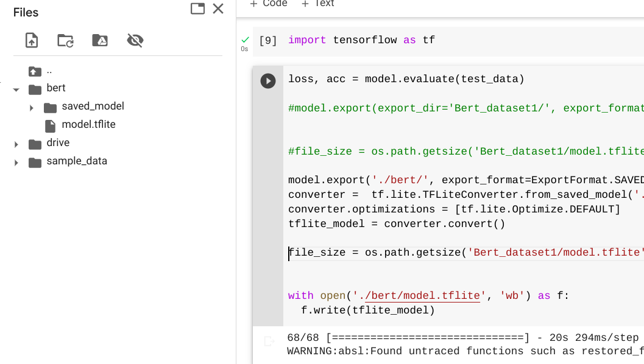This screenshot has height=364, width=644.
Task: Click the green checkmark on cell [9]
Action: click(244, 38)
